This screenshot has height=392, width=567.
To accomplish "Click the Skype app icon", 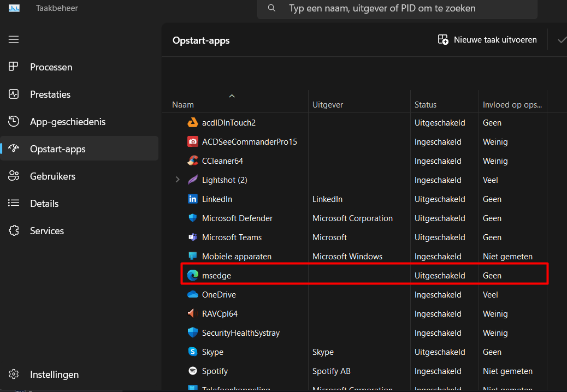I will pos(192,352).
